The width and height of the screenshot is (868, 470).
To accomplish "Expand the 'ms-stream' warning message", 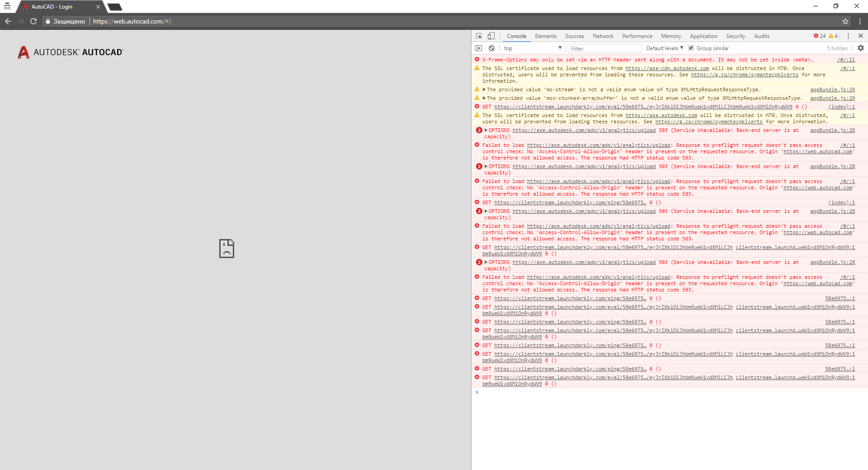I will coord(485,89).
